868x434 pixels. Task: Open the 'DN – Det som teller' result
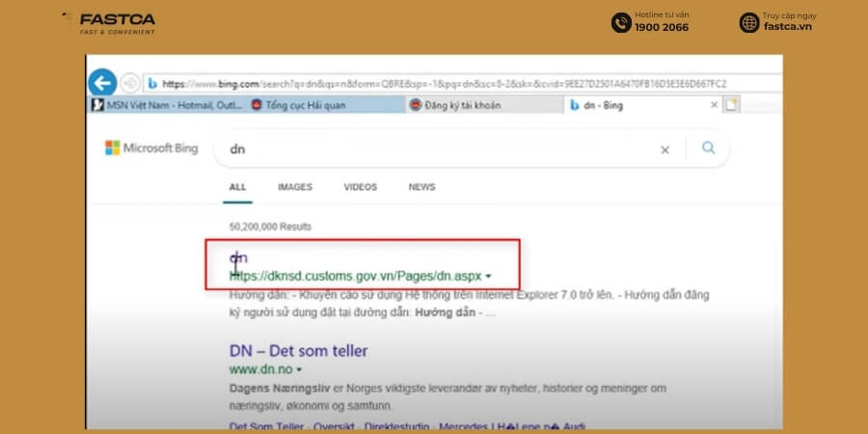298,351
